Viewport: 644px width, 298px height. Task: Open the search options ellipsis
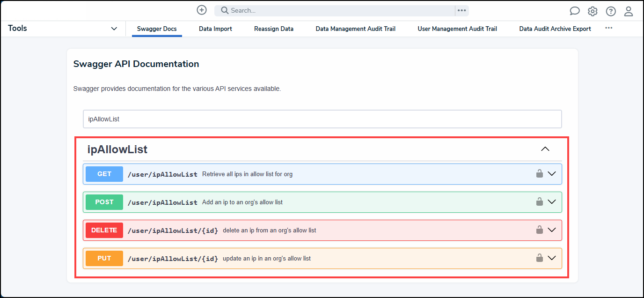point(461,10)
